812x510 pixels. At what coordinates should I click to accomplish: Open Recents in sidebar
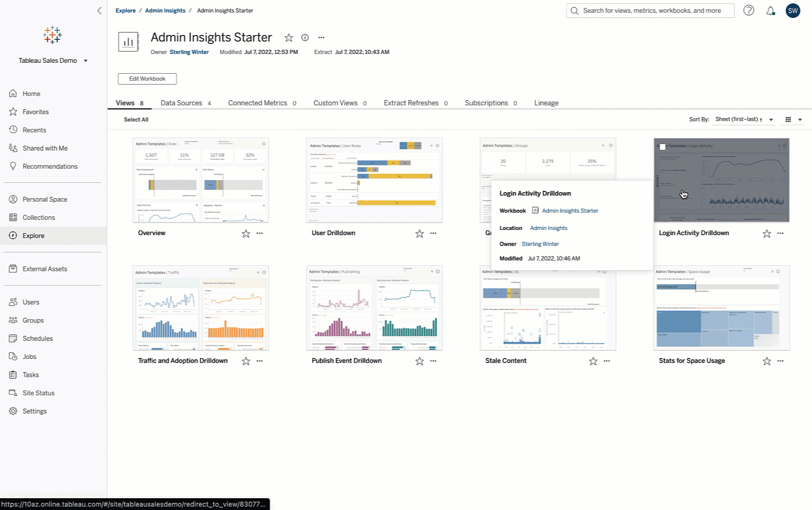pos(53,130)
